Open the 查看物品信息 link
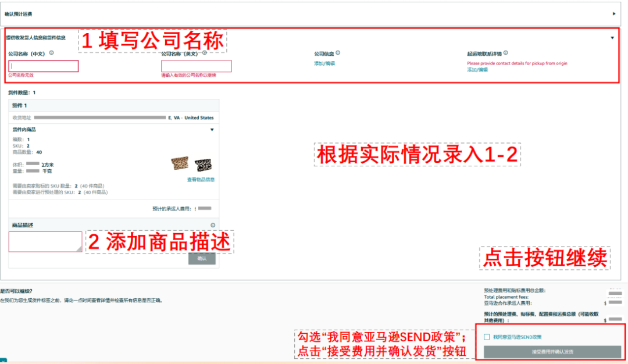 click(x=201, y=180)
